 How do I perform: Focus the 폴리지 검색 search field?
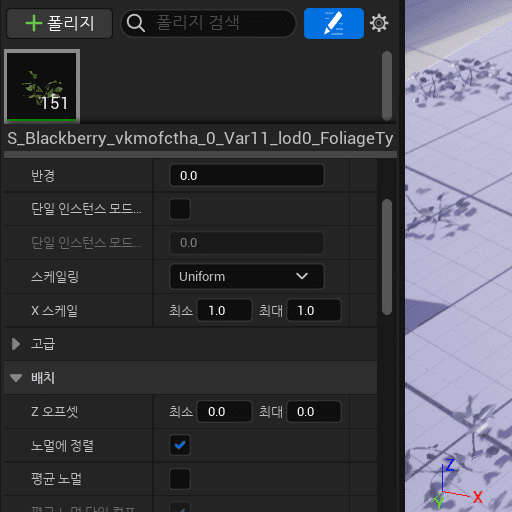[208, 23]
